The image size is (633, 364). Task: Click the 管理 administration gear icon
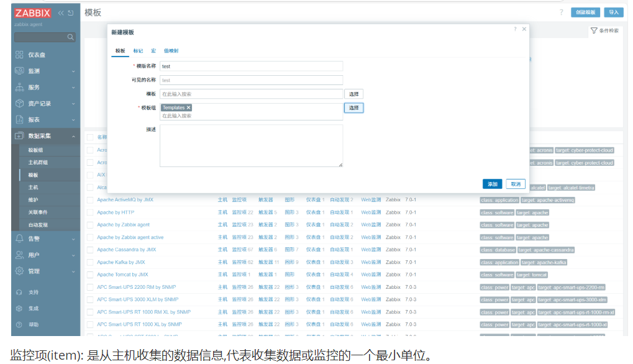19,271
